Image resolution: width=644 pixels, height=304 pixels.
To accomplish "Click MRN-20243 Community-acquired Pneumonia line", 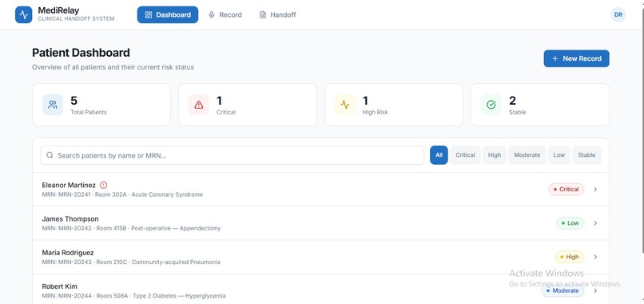I will point(131,262).
